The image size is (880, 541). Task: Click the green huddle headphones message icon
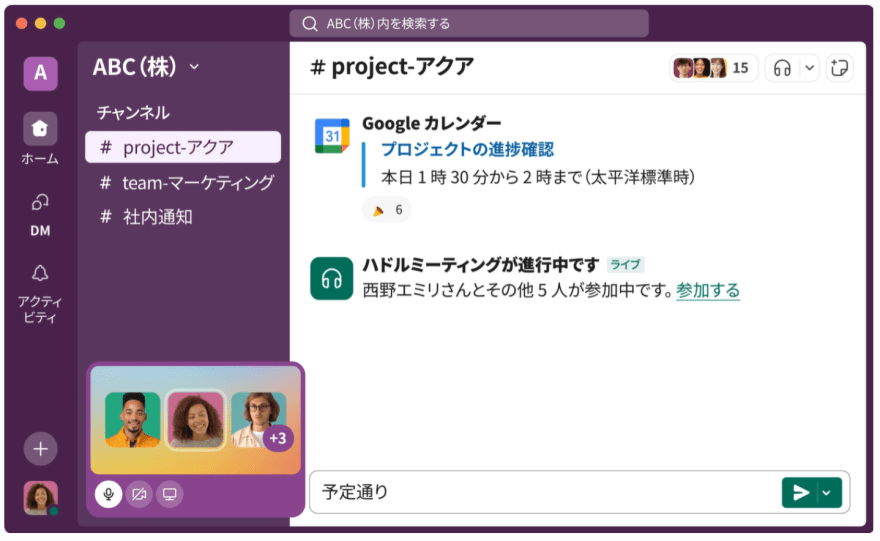coord(332,278)
